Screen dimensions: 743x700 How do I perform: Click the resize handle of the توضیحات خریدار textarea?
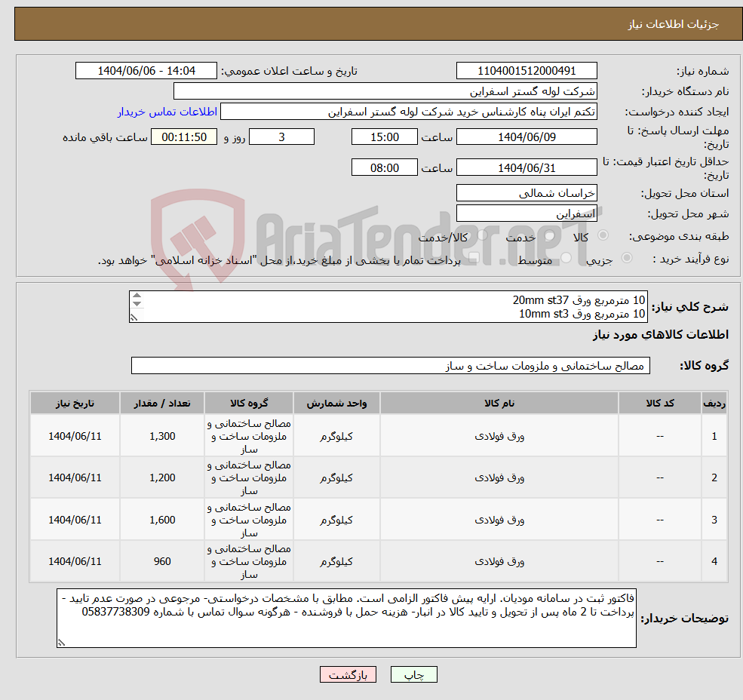coord(61,643)
